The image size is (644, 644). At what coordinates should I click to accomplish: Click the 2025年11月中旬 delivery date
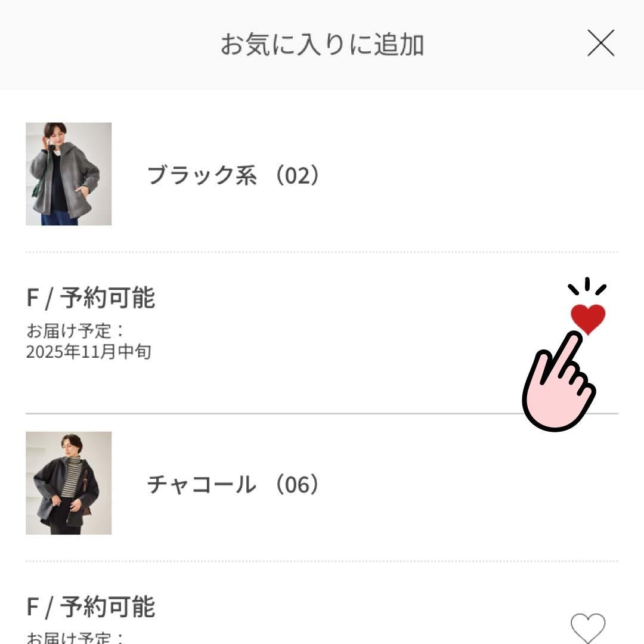coord(88,352)
